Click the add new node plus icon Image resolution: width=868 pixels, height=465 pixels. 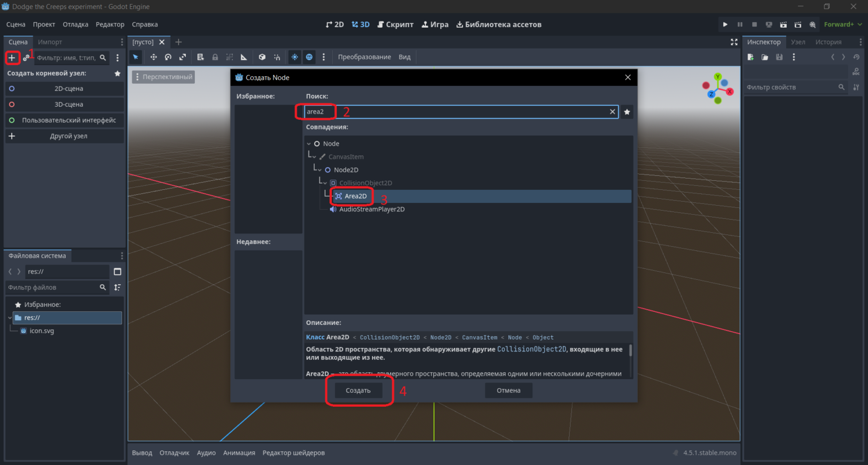(12, 58)
